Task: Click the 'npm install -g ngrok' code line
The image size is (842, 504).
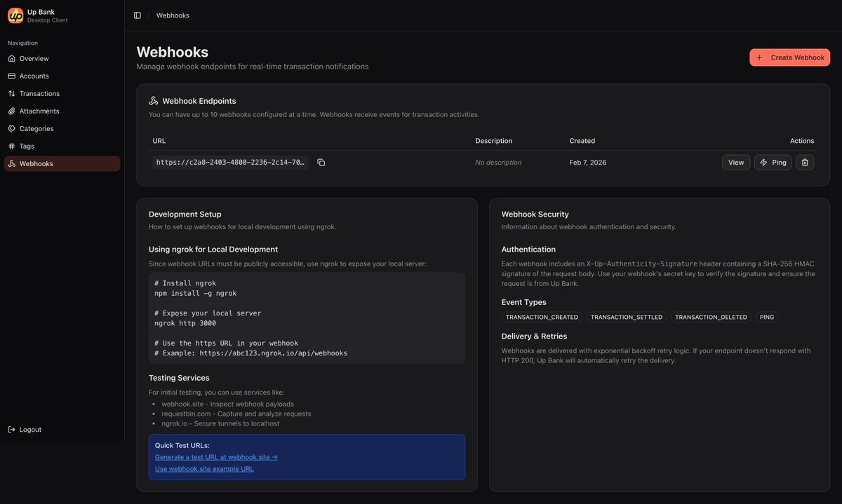Action: 196,293
